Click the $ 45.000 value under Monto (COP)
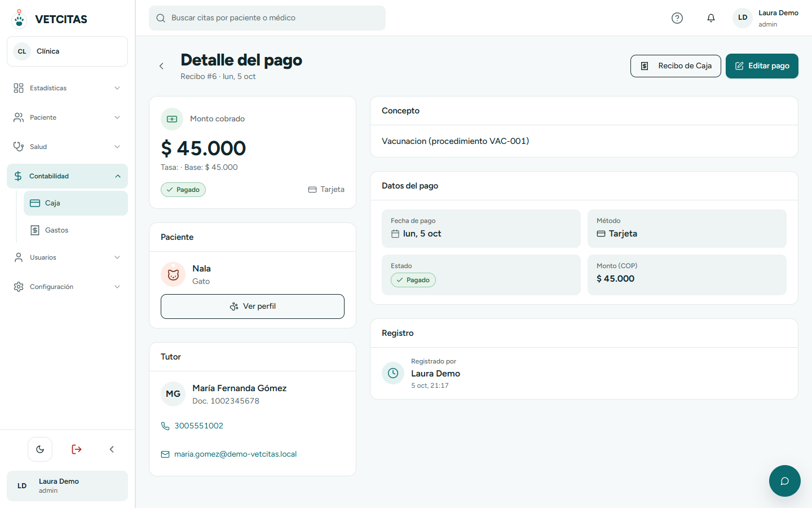Screen dimensions: 812x508 [615, 279]
